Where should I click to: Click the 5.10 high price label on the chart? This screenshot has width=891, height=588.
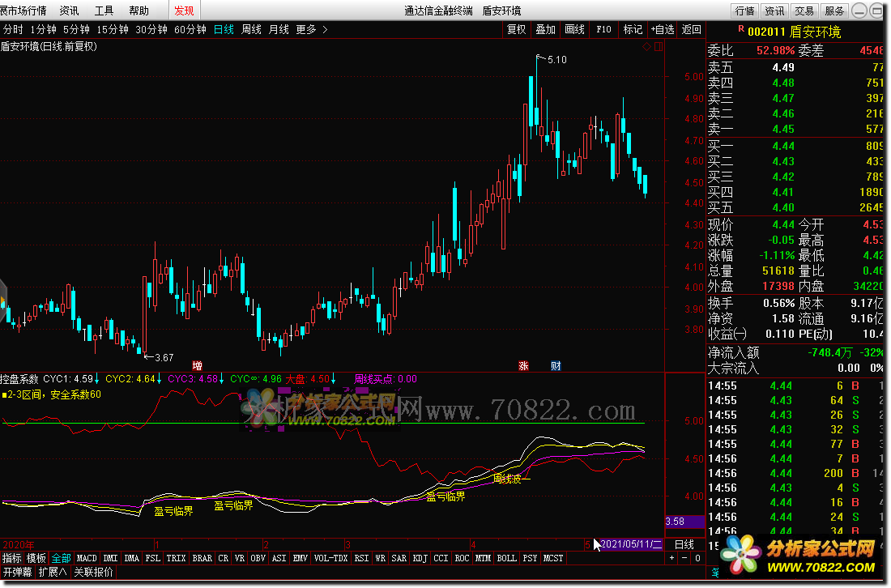(557, 60)
